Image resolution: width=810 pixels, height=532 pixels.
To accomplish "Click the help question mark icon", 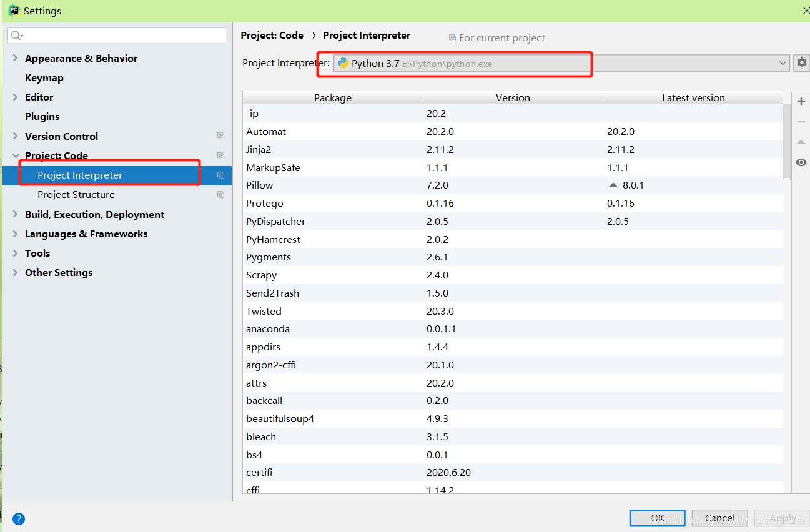I will pos(19,518).
